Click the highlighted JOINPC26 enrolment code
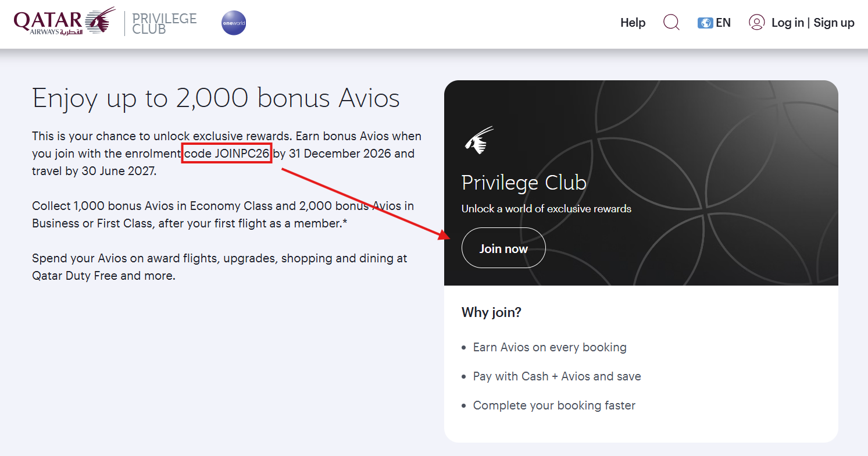 pyautogui.click(x=227, y=153)
